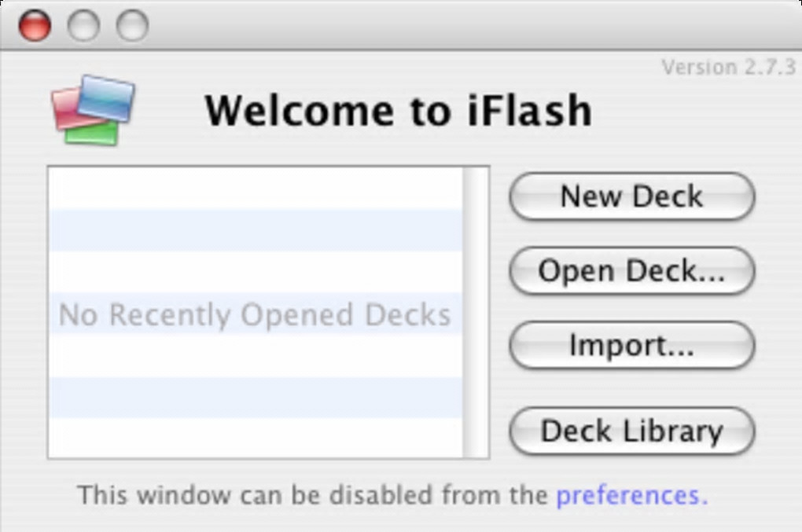The image size is (802, 532).
Task: Click the red card in the iFlash logo
Action: pos(66,108)
